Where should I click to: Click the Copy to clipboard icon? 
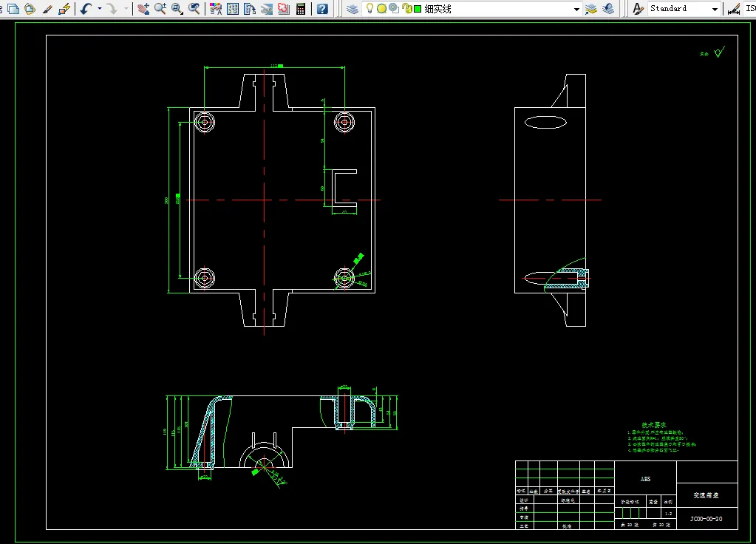(x=13, y=9)
